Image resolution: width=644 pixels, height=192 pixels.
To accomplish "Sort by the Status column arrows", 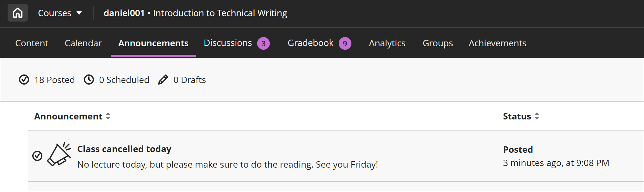I will click(537, 116).
